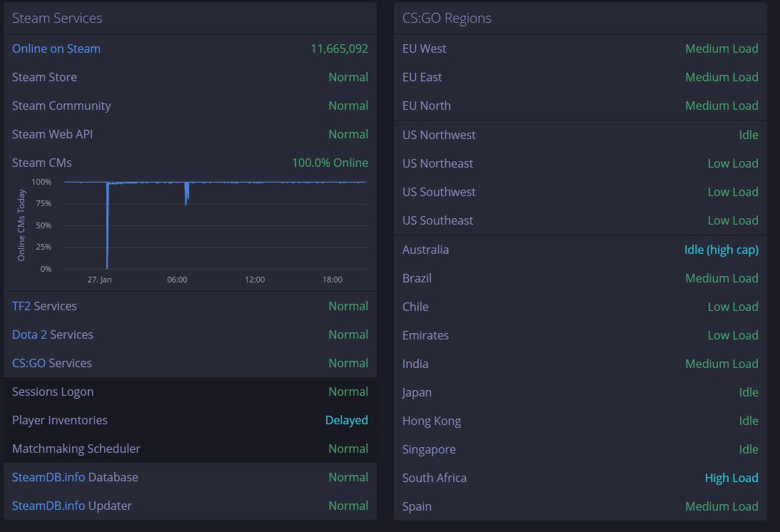Open the Online on Steam link
Screen dimensions: 780x532
coord(56,48)
